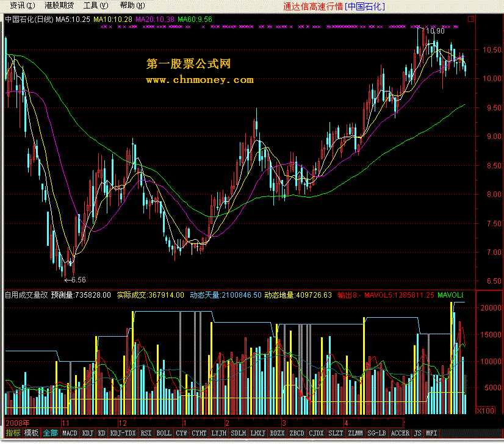The image size is (504, 444).
Task: Select the BDZX indicator tab
Action: (277, 433)
